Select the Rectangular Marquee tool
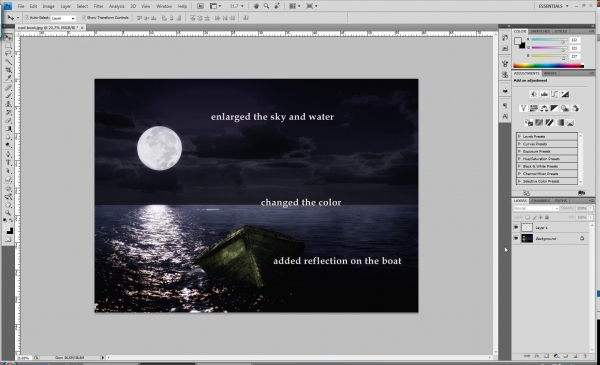The height and width of the screenshot is (365, 600). 8,46
